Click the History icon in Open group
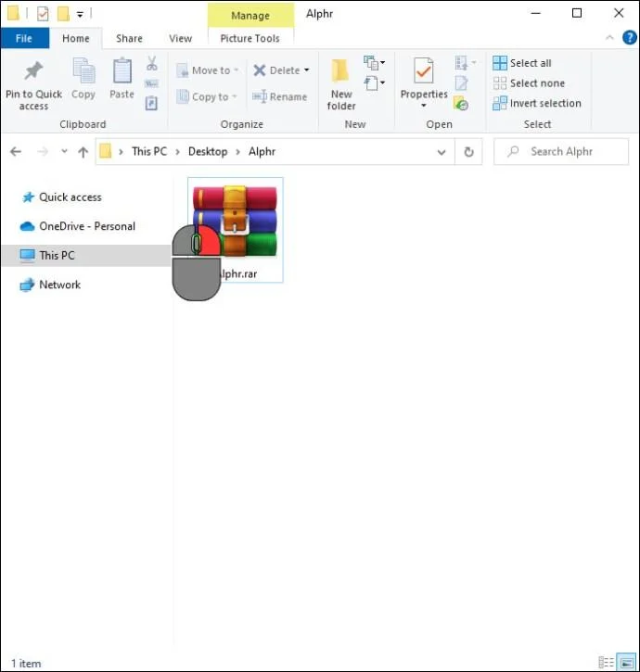Image resolution: width=640 pixels, height=672 pixels. 461,104
